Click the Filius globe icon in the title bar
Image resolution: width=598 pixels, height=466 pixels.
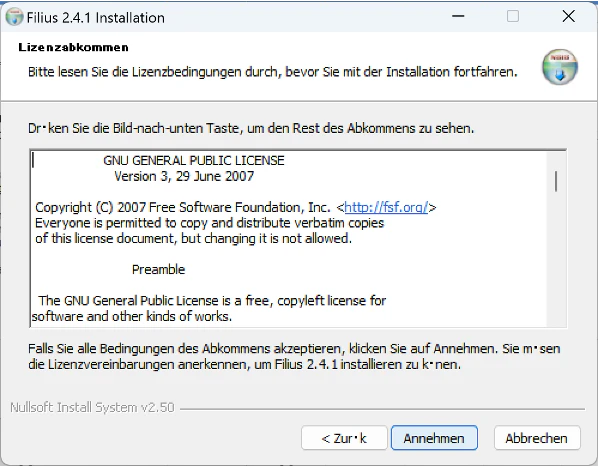(x=14, y=17)
